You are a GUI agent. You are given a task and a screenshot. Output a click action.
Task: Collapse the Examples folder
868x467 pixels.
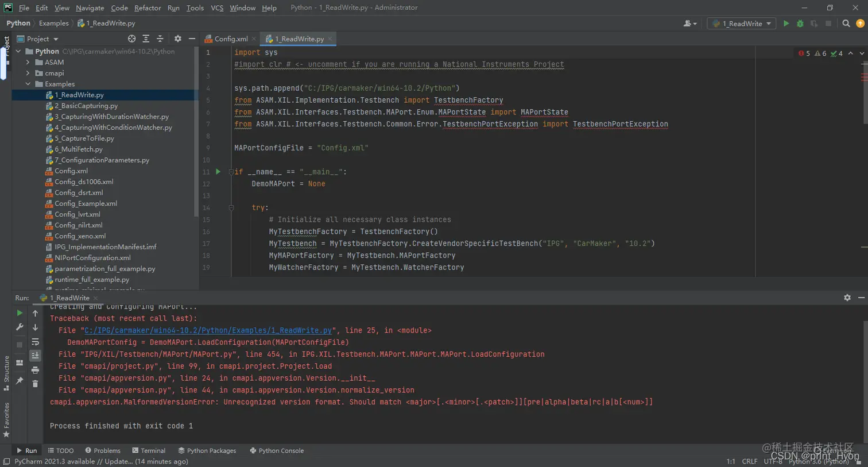click(28, 84)
